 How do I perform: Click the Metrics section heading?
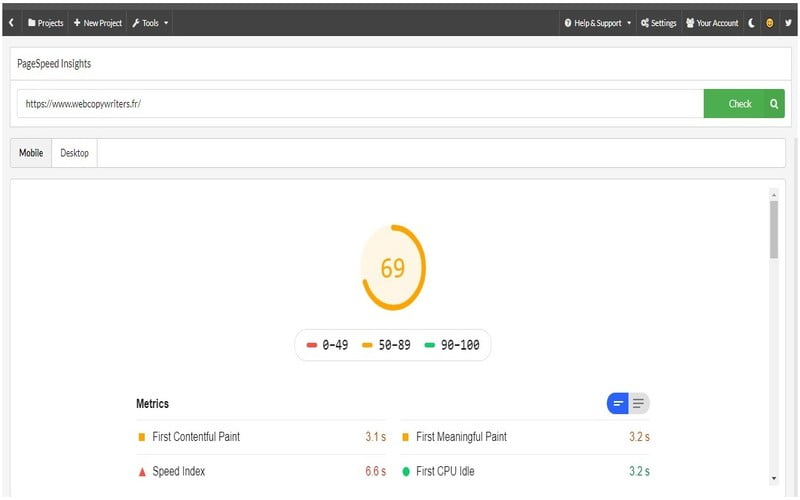152,404
